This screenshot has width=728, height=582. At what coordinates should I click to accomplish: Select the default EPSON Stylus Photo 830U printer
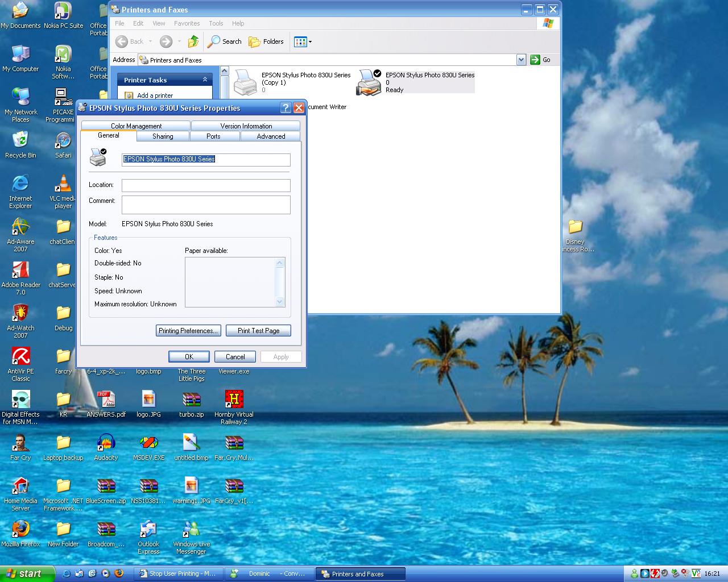416,82
